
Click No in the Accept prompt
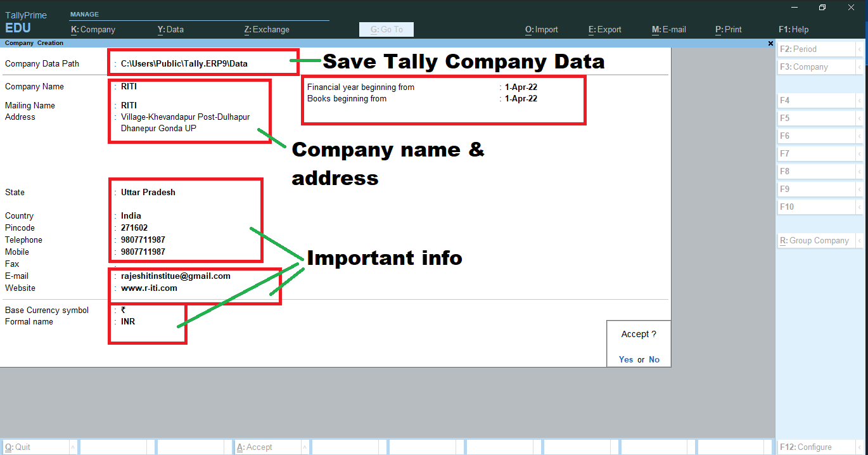click(x=653, y=359)
